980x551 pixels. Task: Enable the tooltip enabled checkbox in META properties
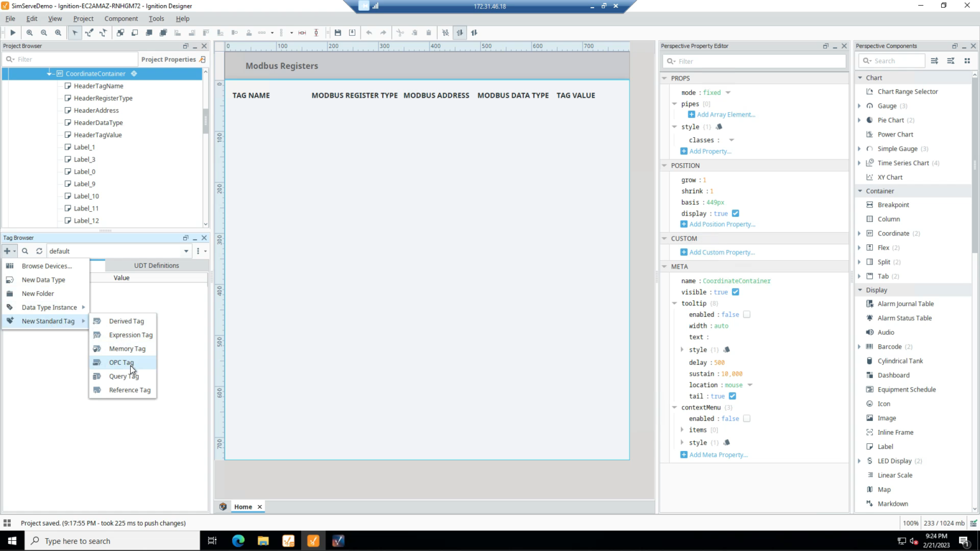[x=746, y=314]
